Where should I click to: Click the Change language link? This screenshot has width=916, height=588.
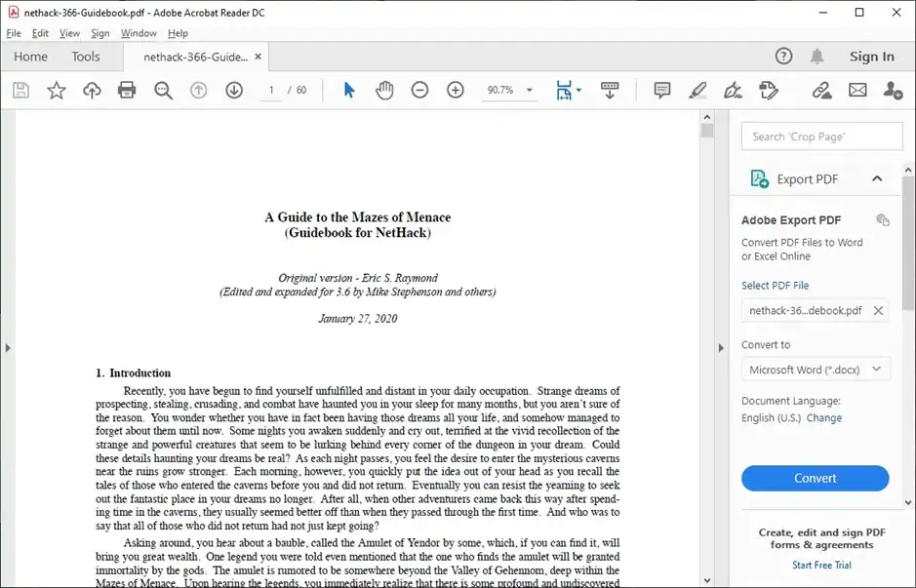823,418
